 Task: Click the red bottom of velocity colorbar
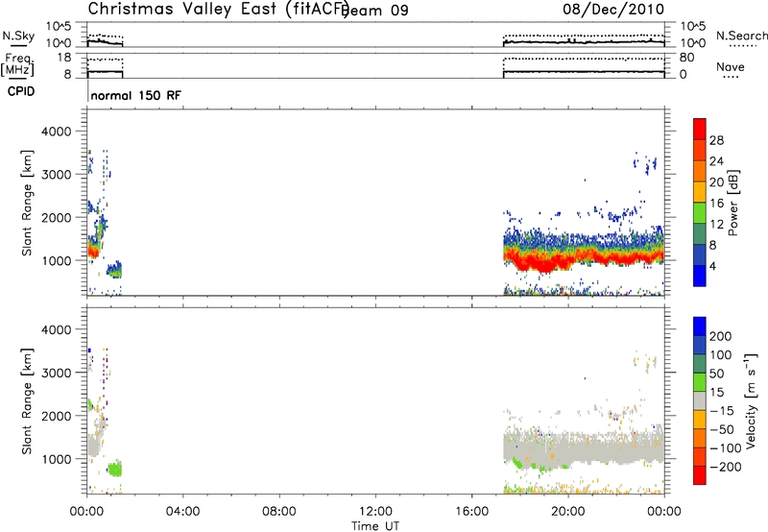(x=700, y=475)
